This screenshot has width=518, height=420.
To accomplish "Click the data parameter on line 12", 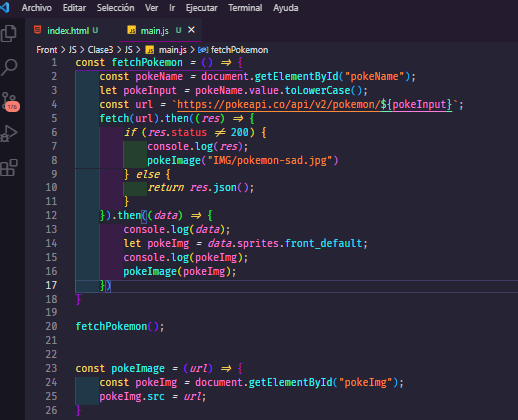I will 166,216.
